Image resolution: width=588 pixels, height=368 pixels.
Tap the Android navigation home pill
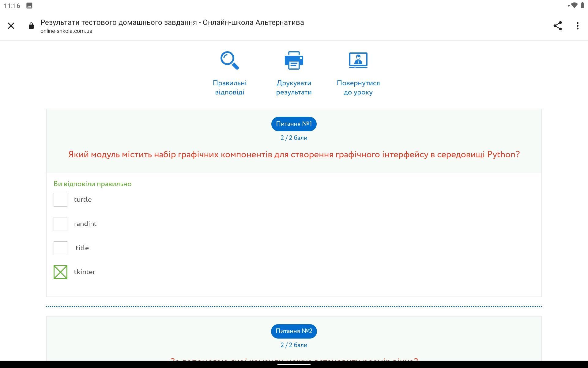click(x=294, y=365)
